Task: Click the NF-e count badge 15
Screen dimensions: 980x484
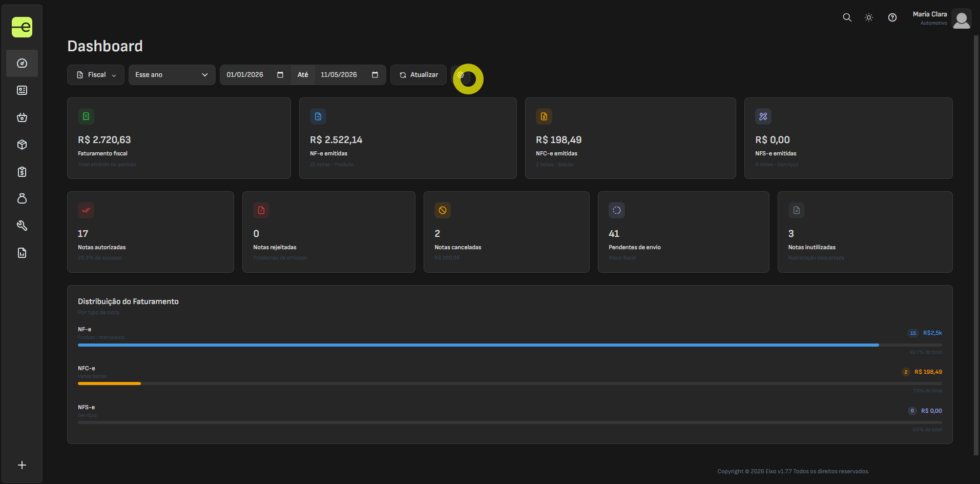Action: (913, 333)
